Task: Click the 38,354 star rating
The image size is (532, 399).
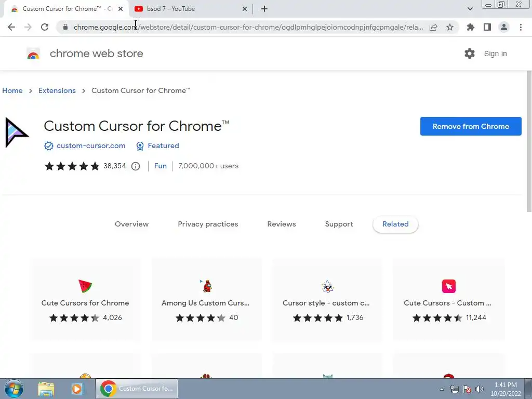Action: [85, 166]
